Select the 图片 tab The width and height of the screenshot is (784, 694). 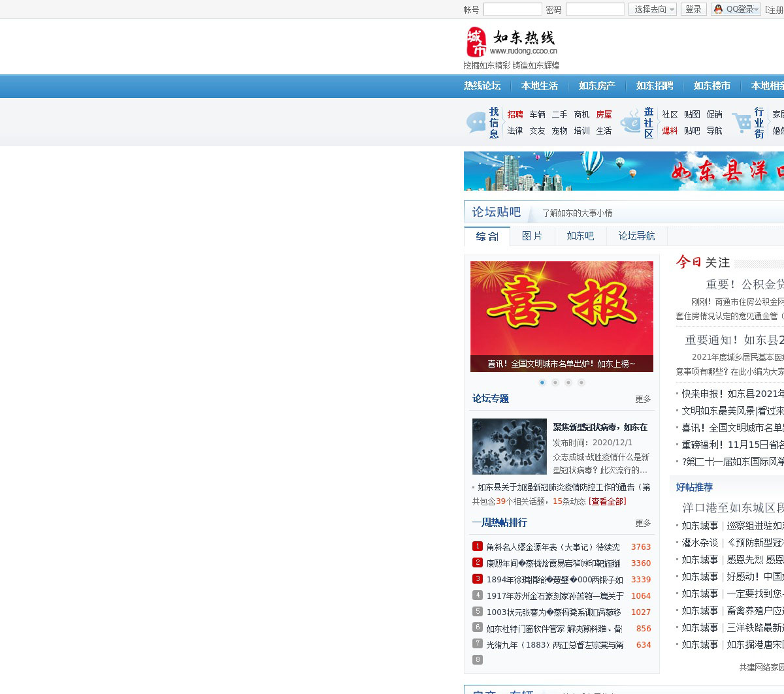532,236
